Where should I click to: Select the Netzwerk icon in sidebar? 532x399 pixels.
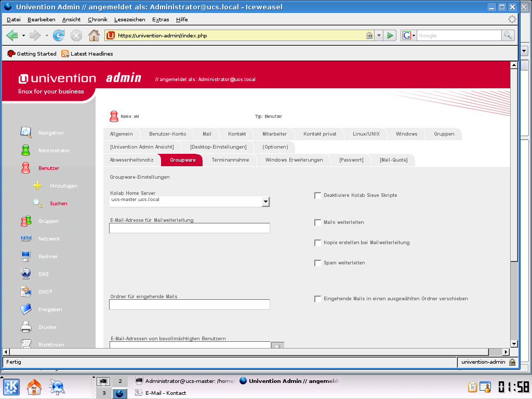tap(25, 238)
